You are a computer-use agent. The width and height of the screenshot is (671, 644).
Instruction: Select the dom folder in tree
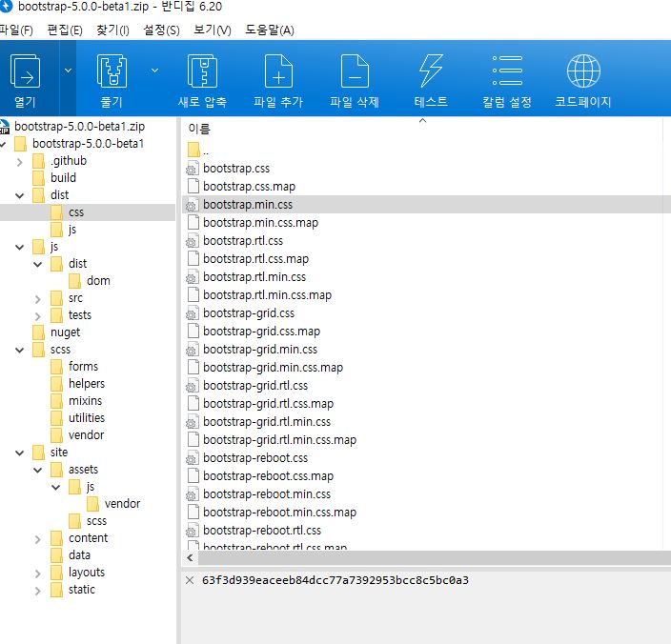click(98, 281)
